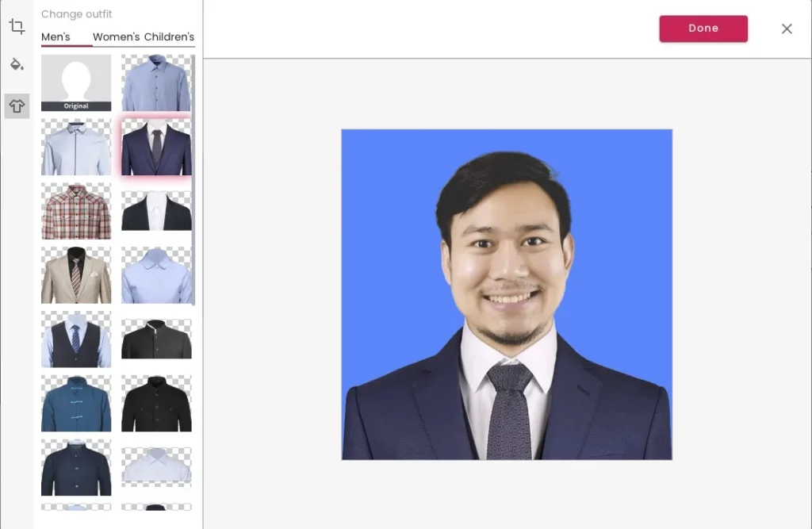Pick the blue dotted dress shirt outfit
The height and width of the screenshot is (529, 812).
(156, 83)
